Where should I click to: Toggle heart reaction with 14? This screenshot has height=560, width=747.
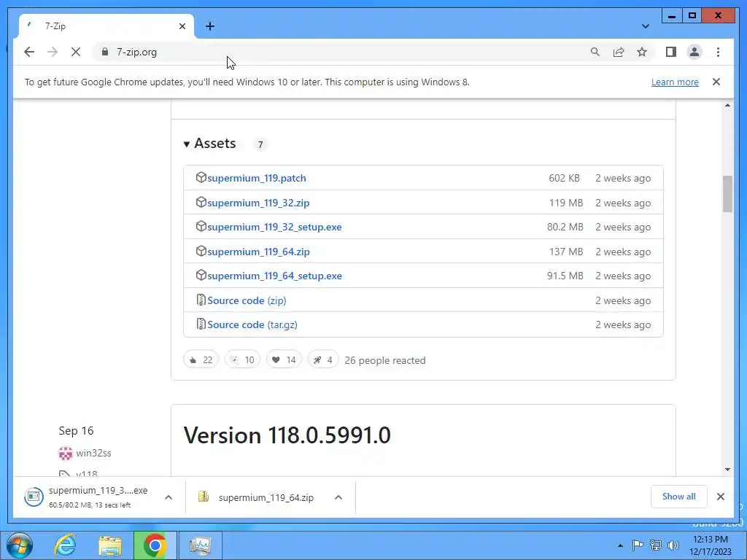284,359
